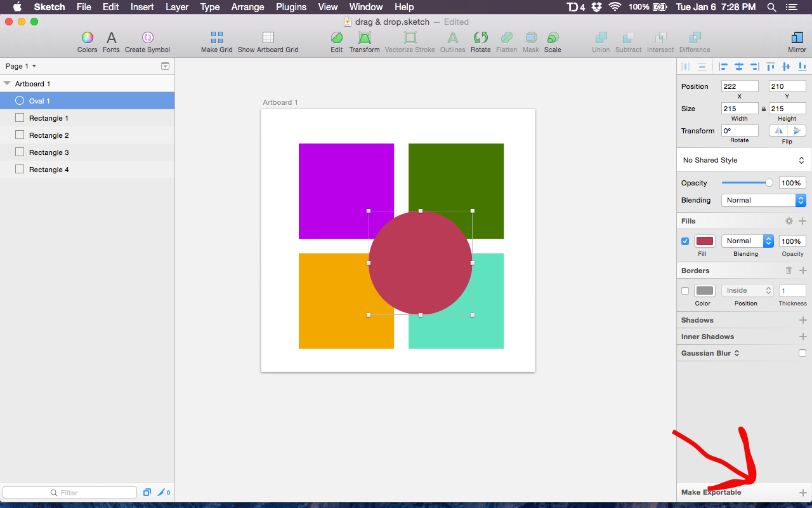The height and width of the screenshot is (508, 812).
Task: Align layers to right edge
Action: point(754,66)
